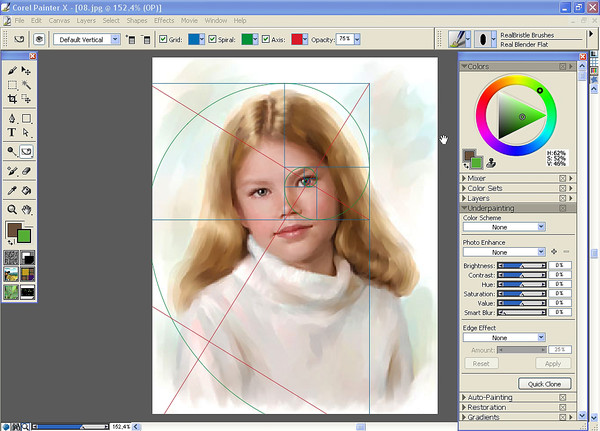This screenshot has height=431, width=600.
Task: Select the Rectangular Shape tool
Action: pos(26,118)
